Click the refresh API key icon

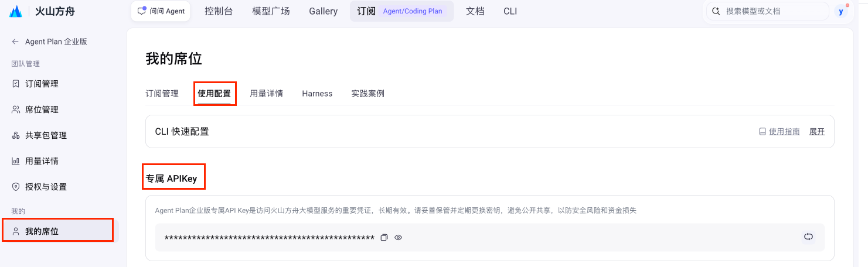(809, 237)
